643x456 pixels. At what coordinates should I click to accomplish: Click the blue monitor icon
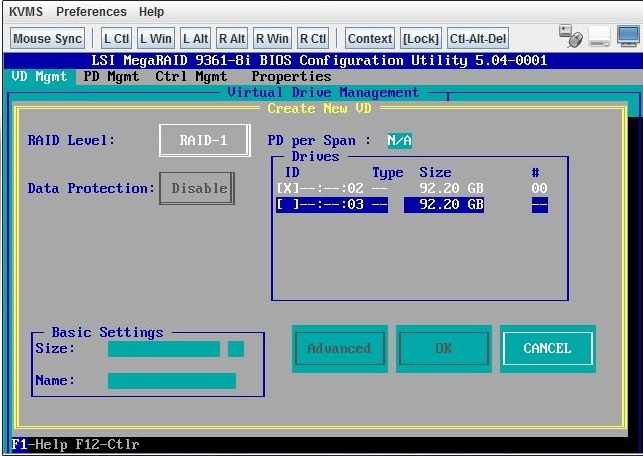click(628, 36)
